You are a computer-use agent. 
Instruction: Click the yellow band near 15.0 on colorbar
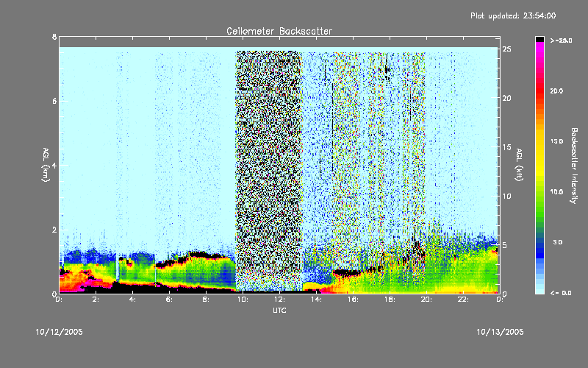click(539, 141)
